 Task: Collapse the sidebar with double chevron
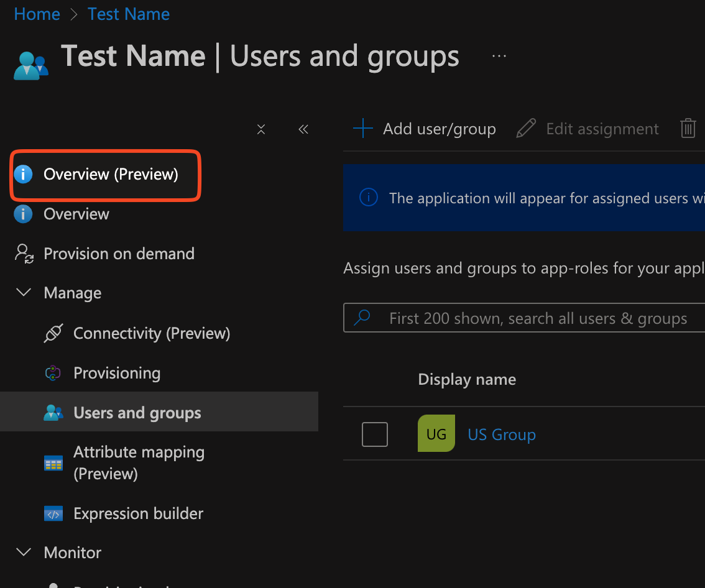click(303, 129)
